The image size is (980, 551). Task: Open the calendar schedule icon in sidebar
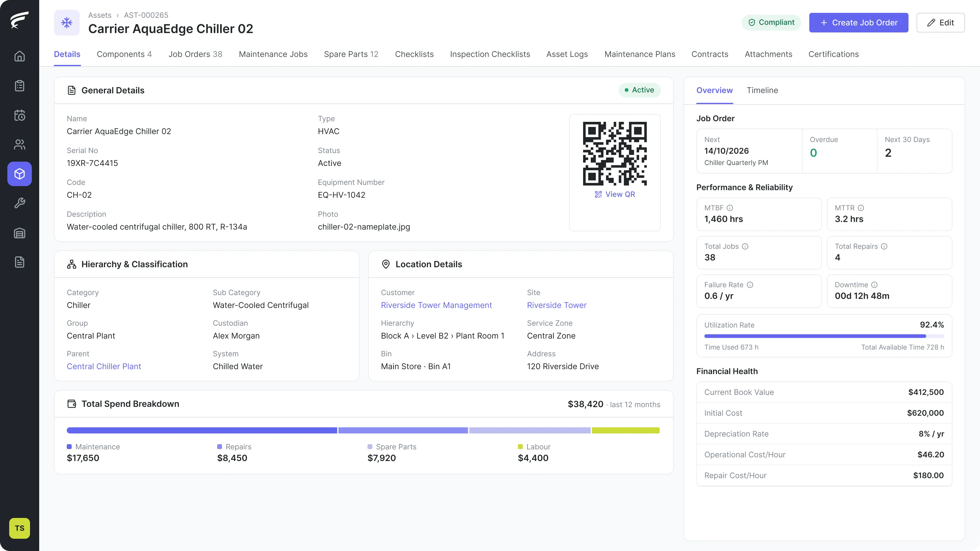[19, 115]
